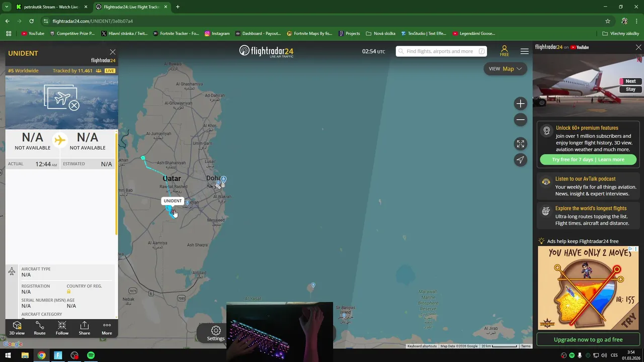Click the Tracked by 11,461 text
Screen dimensions: 644x362
[x=72, y=71]
